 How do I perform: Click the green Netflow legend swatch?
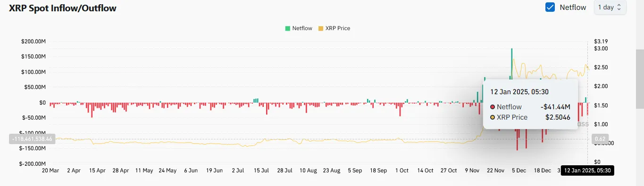click(287, 28)
